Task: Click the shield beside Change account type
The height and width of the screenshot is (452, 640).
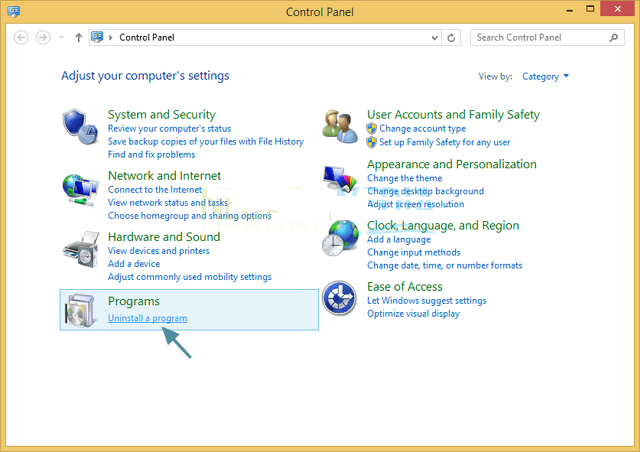Action: (x=371, y=129)
